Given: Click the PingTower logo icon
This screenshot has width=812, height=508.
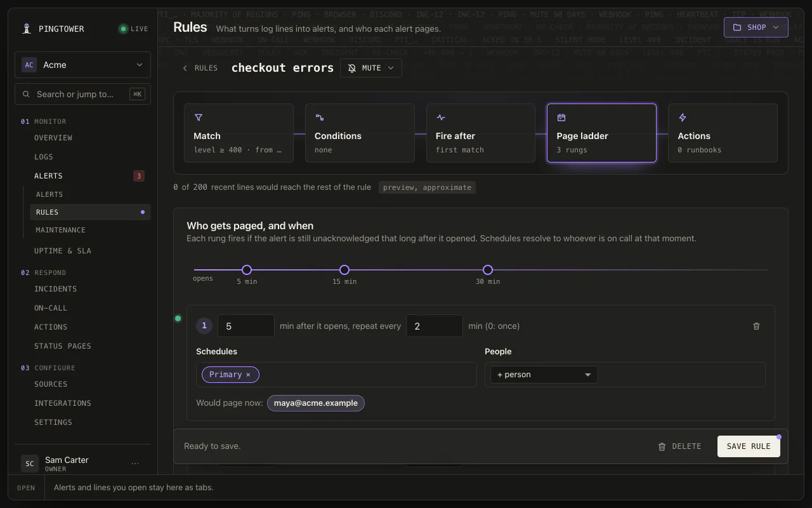Looking at the screenshot, I should click(x=27, y=29).
